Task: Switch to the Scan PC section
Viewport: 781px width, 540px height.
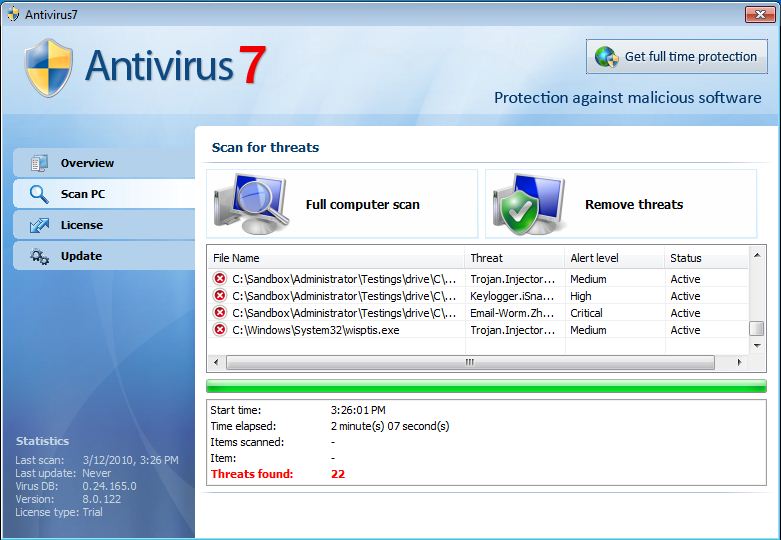Action: coord(104,194)
